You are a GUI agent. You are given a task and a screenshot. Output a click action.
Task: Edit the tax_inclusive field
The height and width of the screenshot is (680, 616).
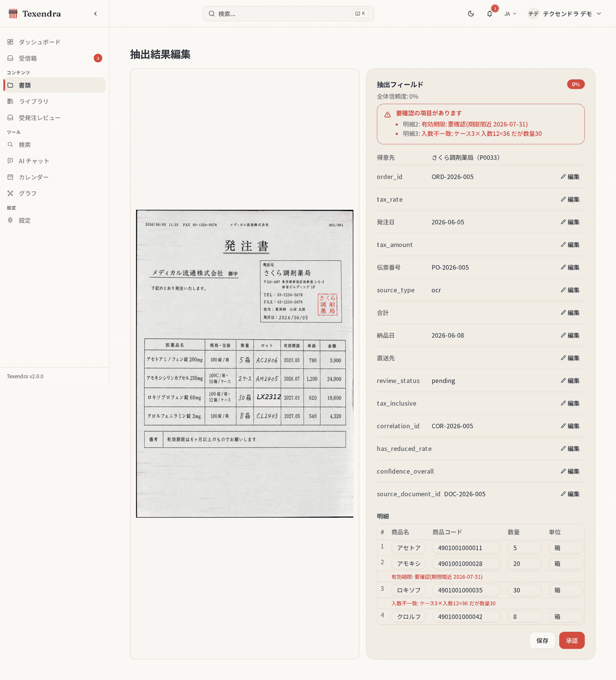point(570,404)
